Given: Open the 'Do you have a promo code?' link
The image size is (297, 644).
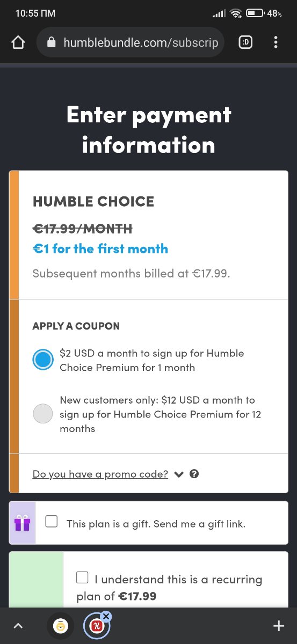Looking at the screenshot, I should tap(100, 474).
